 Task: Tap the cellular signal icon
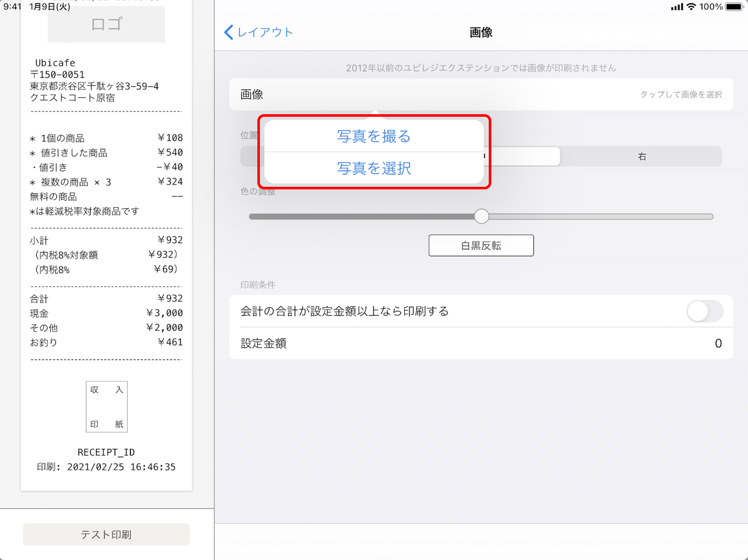[x=677, y=7]
